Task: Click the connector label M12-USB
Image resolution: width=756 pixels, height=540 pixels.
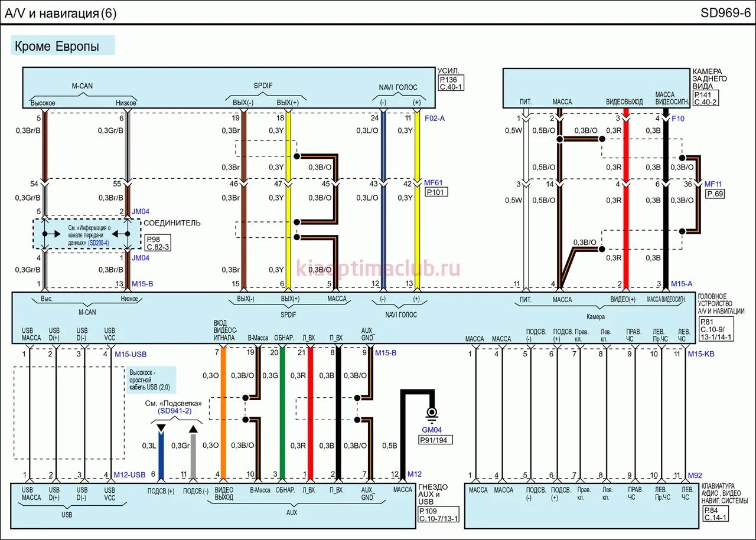Action: [x=129, y=474]
